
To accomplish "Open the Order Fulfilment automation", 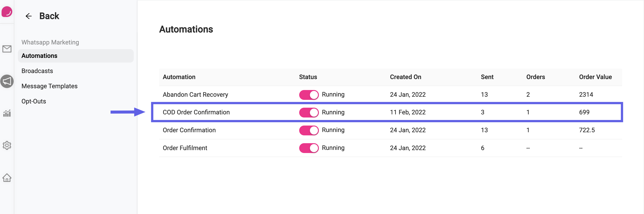I will pos(185,148).
